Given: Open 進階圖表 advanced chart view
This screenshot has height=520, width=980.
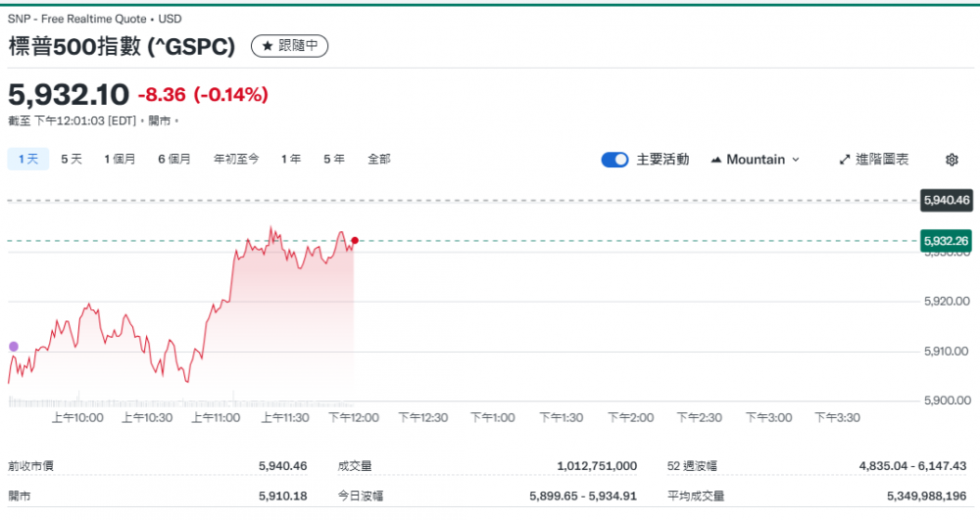Looking at the screenshot, I should point(874,160).
